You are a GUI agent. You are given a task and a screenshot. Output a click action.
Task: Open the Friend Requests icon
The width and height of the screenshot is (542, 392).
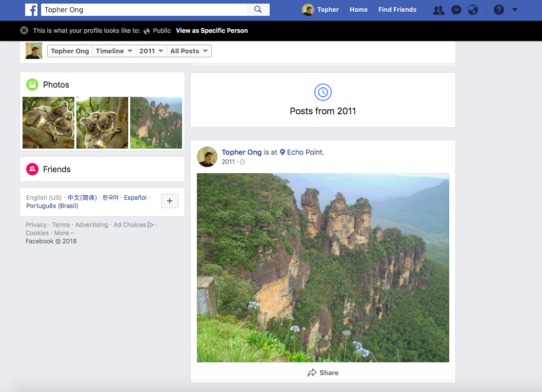(438, 10)
